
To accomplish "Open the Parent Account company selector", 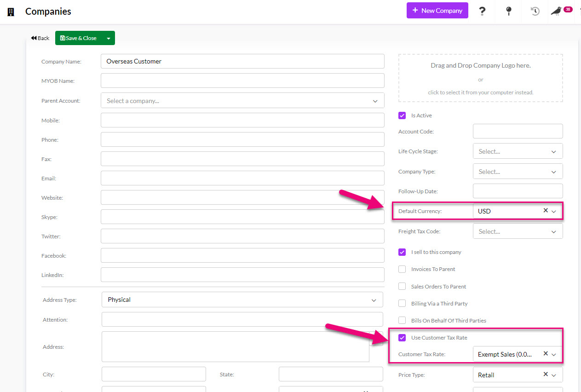I will [242, 100].
